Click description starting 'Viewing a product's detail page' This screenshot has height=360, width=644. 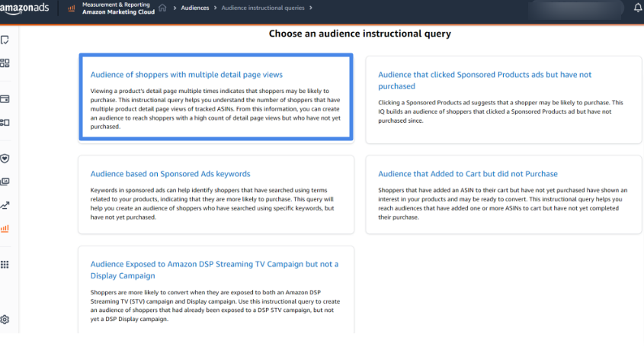tap(216, 109)
